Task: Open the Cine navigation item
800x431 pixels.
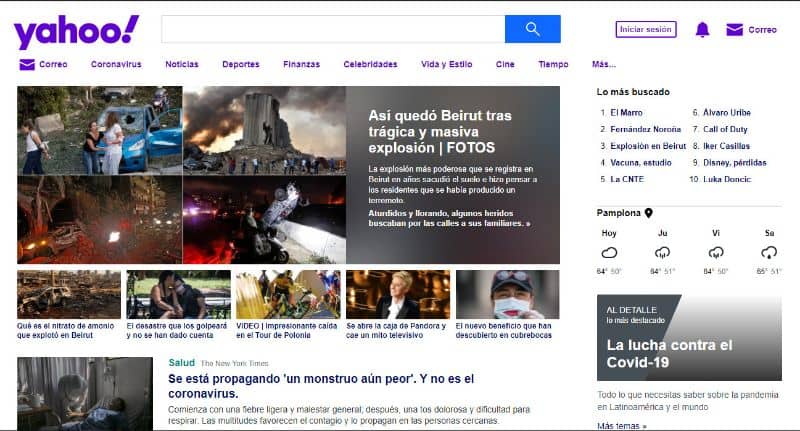Action: [505, 64]
